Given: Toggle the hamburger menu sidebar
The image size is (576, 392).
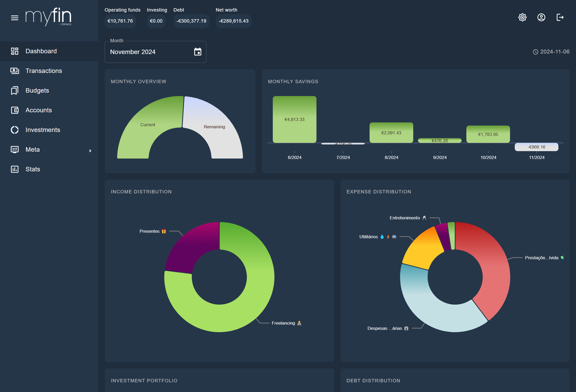Looking at the screenshot, I should (x=15, y=18).
